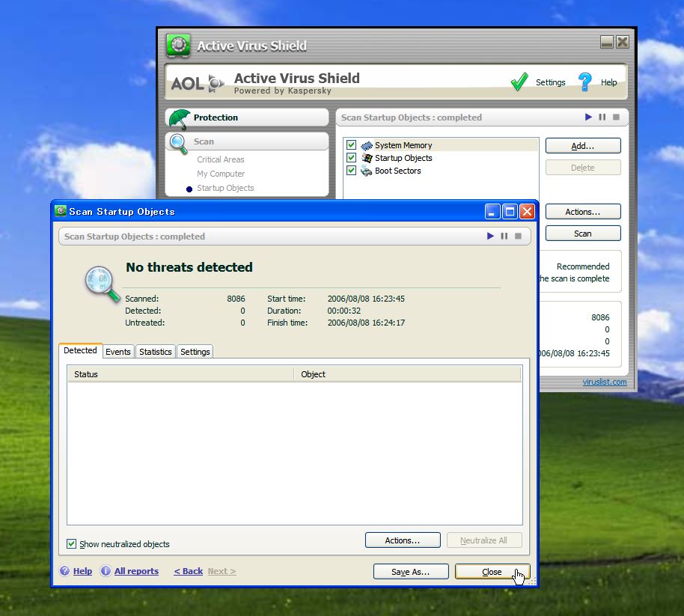Uncheck the Startup Objects checkbox
684x616 pixels.
click(351, 157)
